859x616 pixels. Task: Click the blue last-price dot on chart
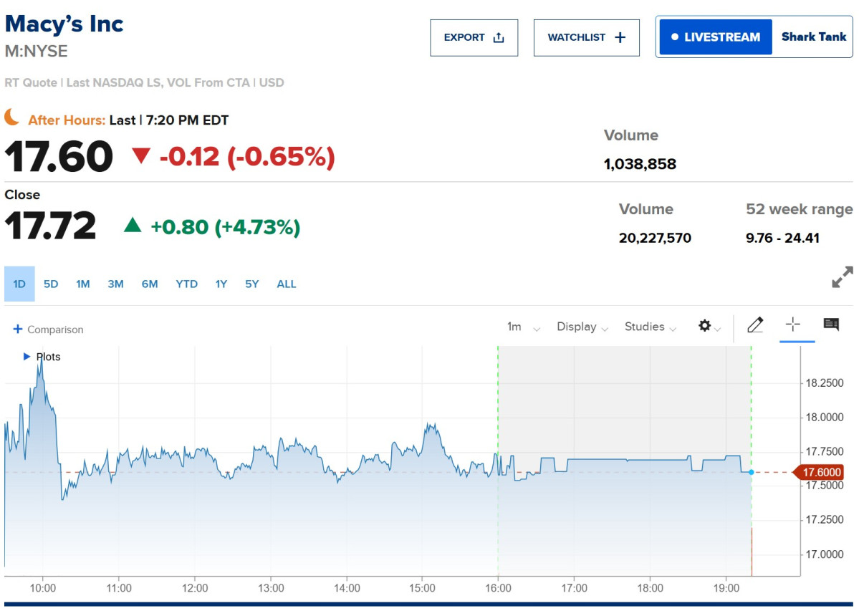point(751,472)
